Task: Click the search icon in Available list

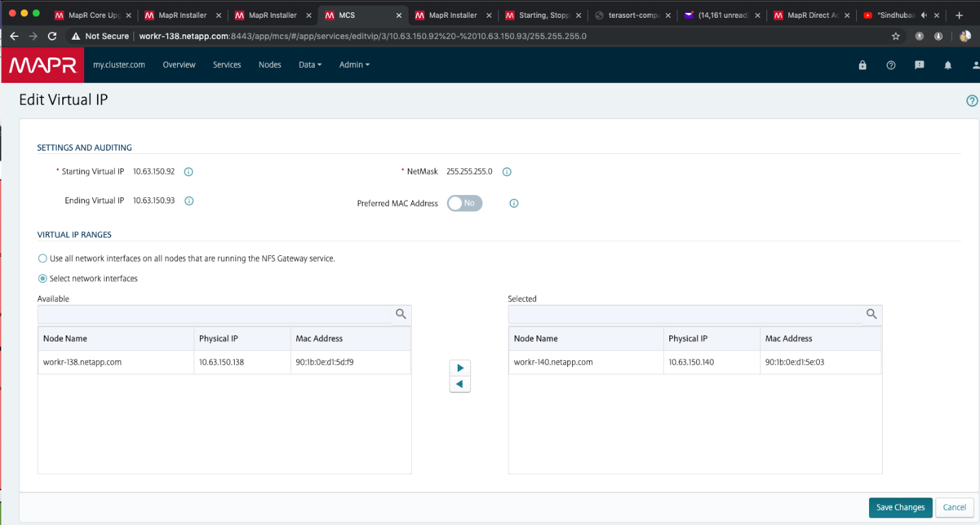Action: pos(401,314)
